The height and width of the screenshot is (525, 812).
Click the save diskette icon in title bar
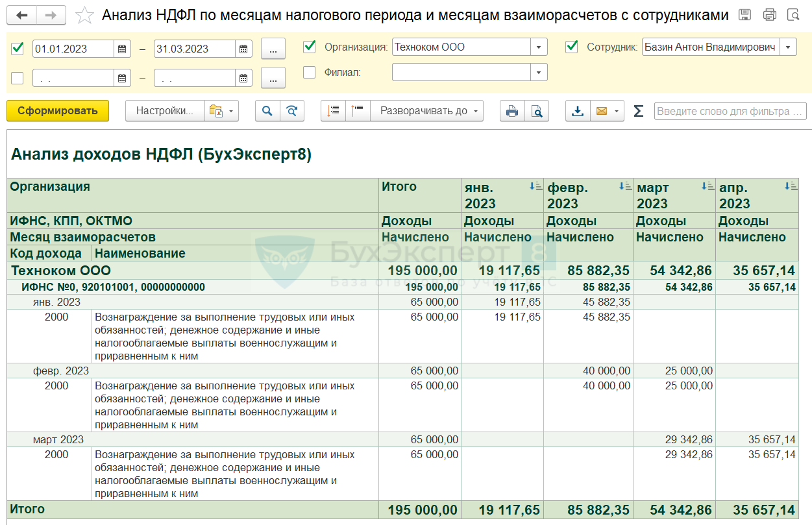(745, 15)
